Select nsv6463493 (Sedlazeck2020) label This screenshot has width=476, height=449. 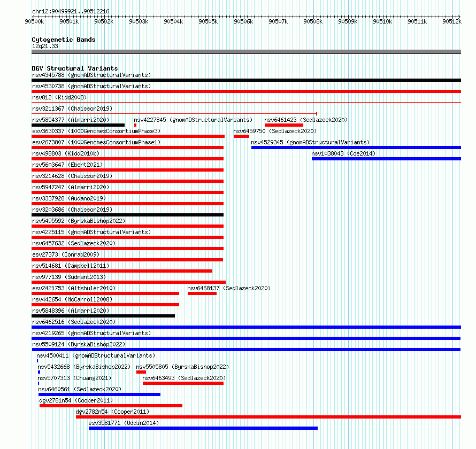(185, 378)
